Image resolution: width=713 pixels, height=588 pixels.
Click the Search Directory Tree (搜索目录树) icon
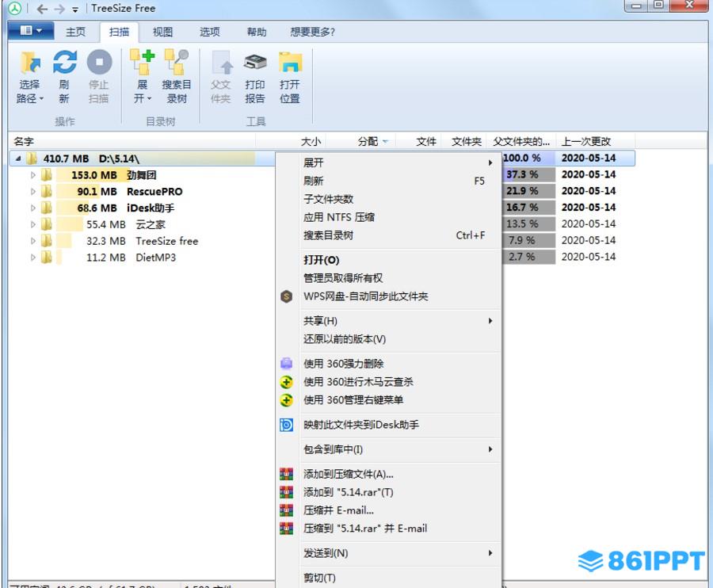177,62
